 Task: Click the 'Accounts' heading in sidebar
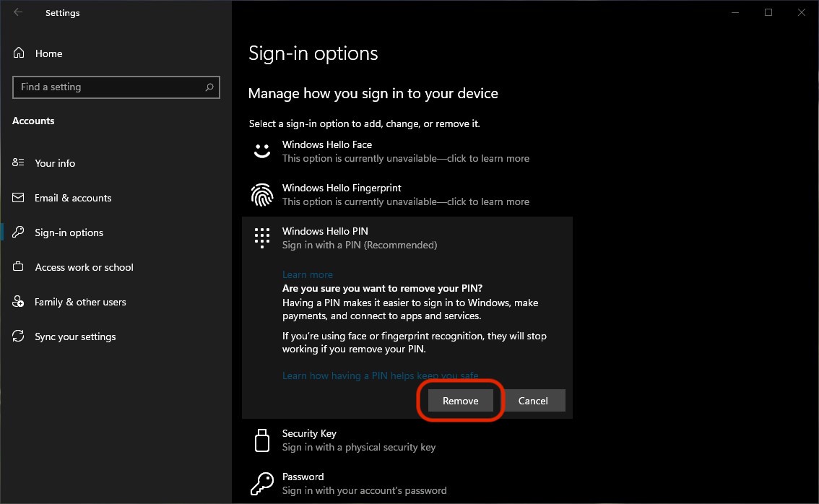(33, 121)
